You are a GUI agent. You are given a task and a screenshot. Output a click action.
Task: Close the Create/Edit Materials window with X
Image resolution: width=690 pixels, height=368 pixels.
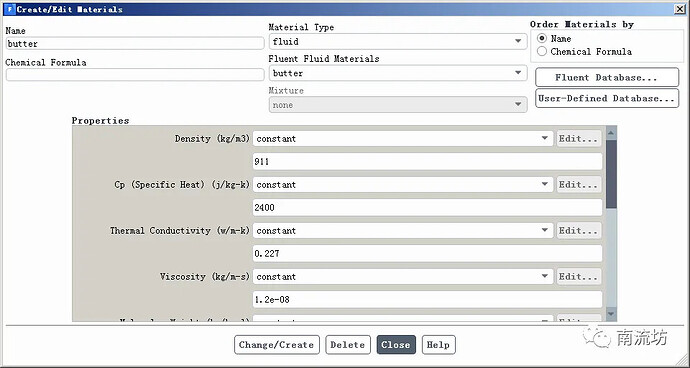pyautogui.click(x=680, y=9)
